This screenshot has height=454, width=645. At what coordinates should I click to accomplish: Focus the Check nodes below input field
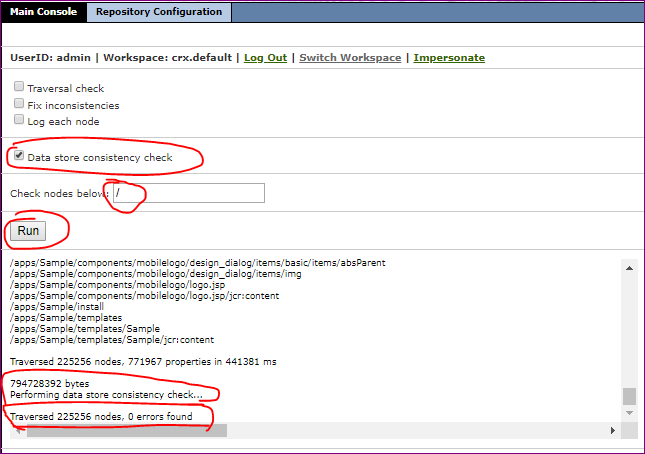tap(189, 193)
